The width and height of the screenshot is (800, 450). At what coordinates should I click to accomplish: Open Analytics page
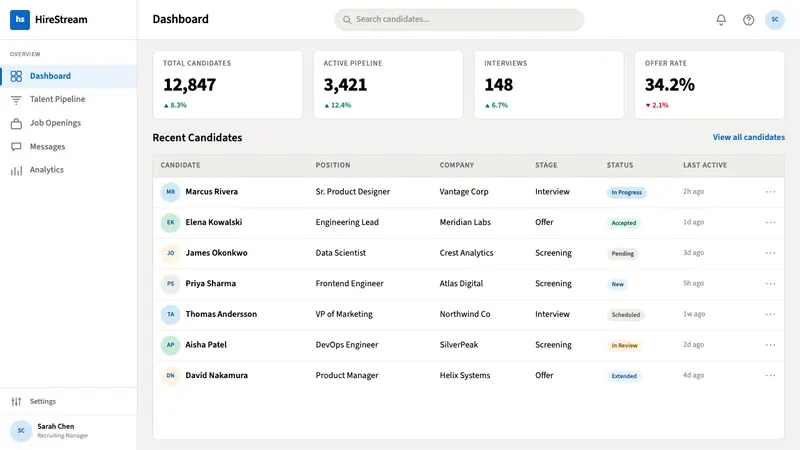tap(68, 170)
